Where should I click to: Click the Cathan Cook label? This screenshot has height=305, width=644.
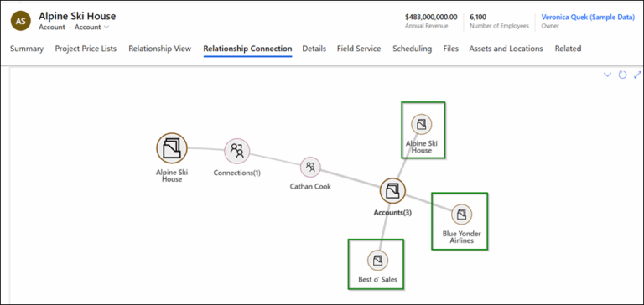tap(310, 186)
